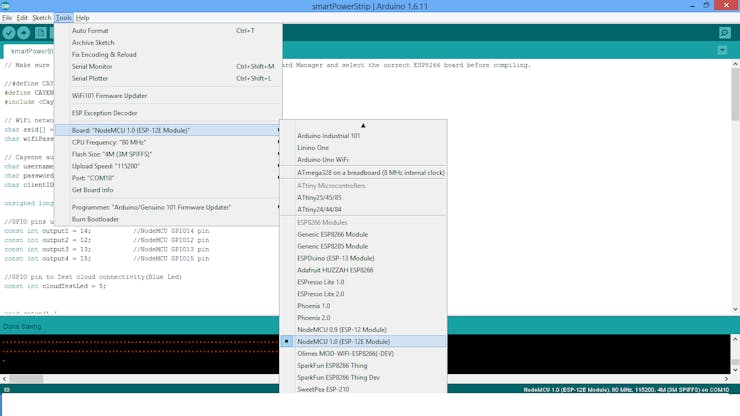740x416 pixels.
Task: Click the console scroll-up arrow
Action: [735, 339]
